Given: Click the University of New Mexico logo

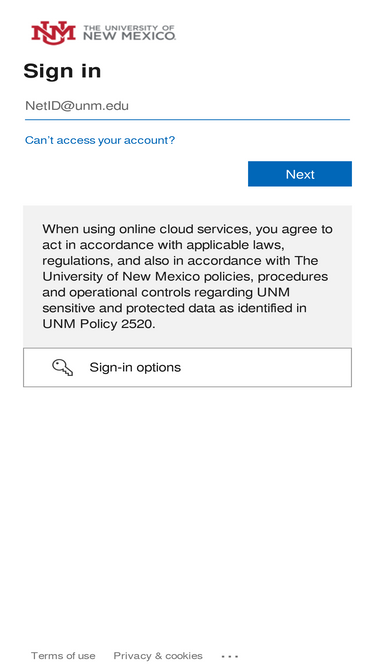Looking at the screenshot, I should point(103,33).
